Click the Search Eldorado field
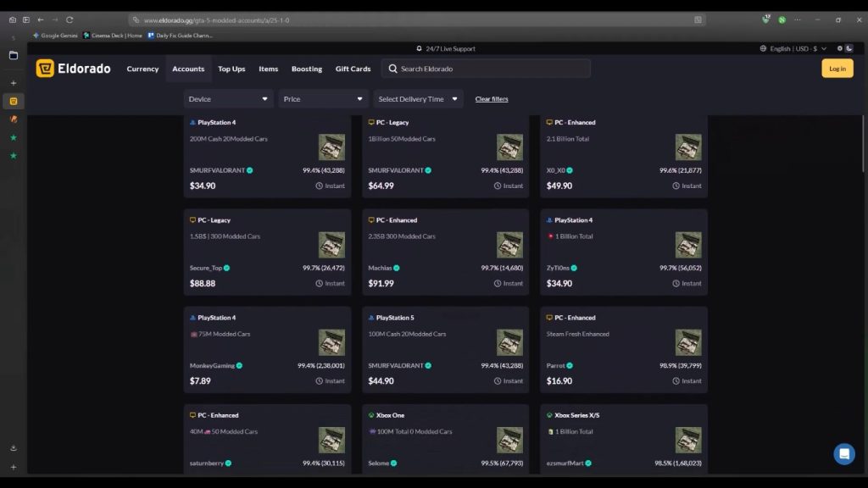The image size is (868, 488). (x=486, y=69)
